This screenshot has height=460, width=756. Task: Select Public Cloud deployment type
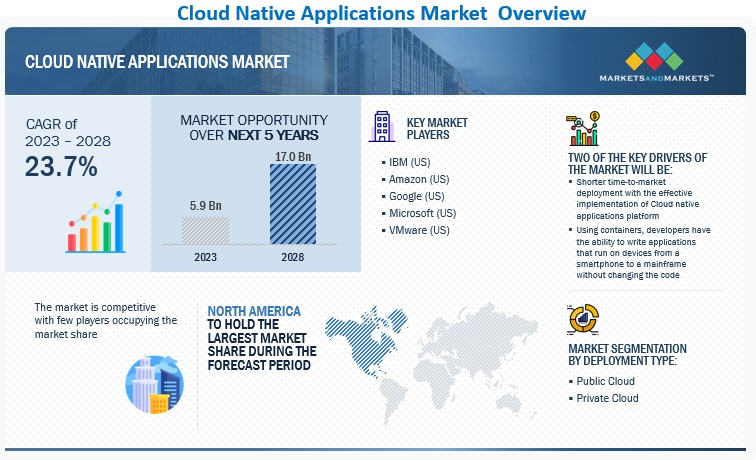(x=607, y=381)
